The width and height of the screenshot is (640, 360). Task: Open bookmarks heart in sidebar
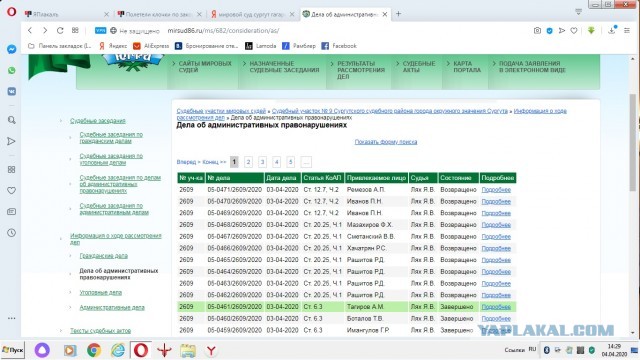[x=11, y=191]
